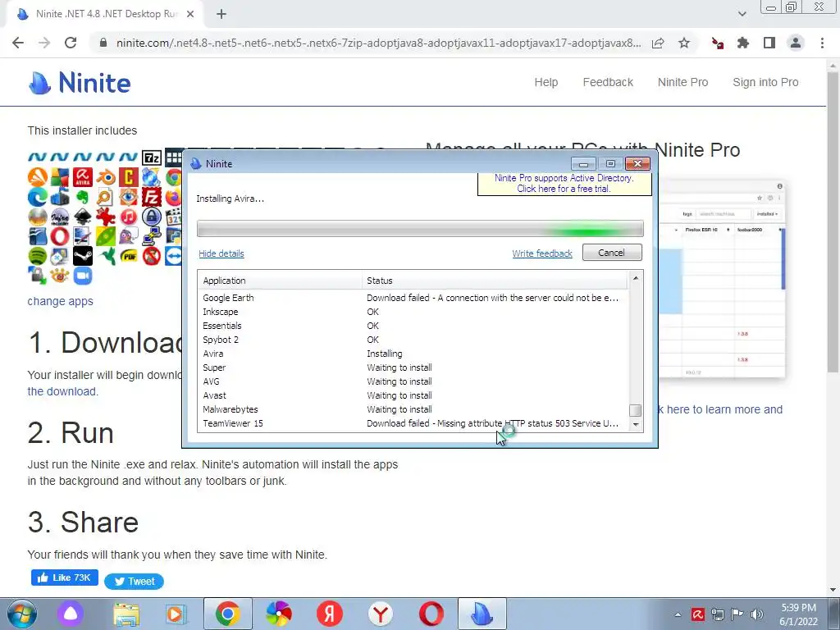Click the installation progress bar
840x630 pixels.
pyautogui.click(x=420, y=229)
